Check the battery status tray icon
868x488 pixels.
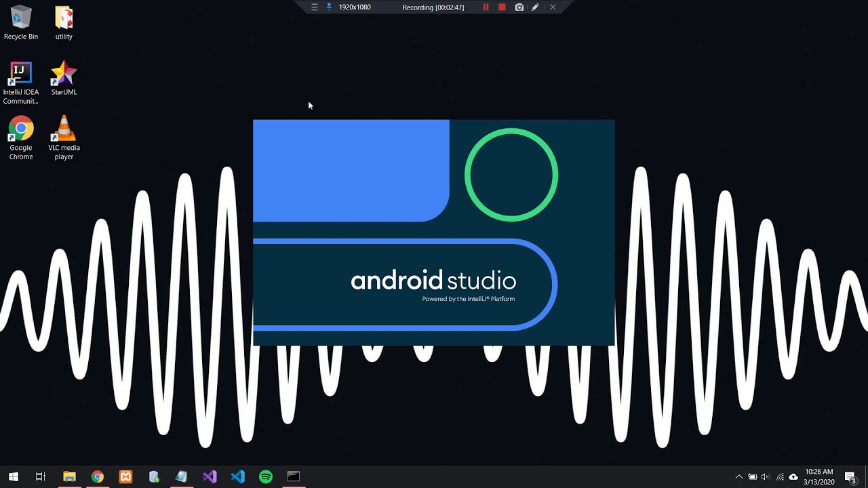(x=753, y=477)
